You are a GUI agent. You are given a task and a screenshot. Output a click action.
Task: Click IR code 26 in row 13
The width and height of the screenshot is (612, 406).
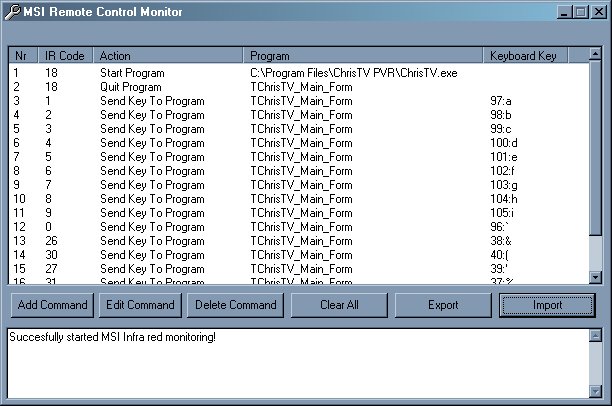(51, 241)
